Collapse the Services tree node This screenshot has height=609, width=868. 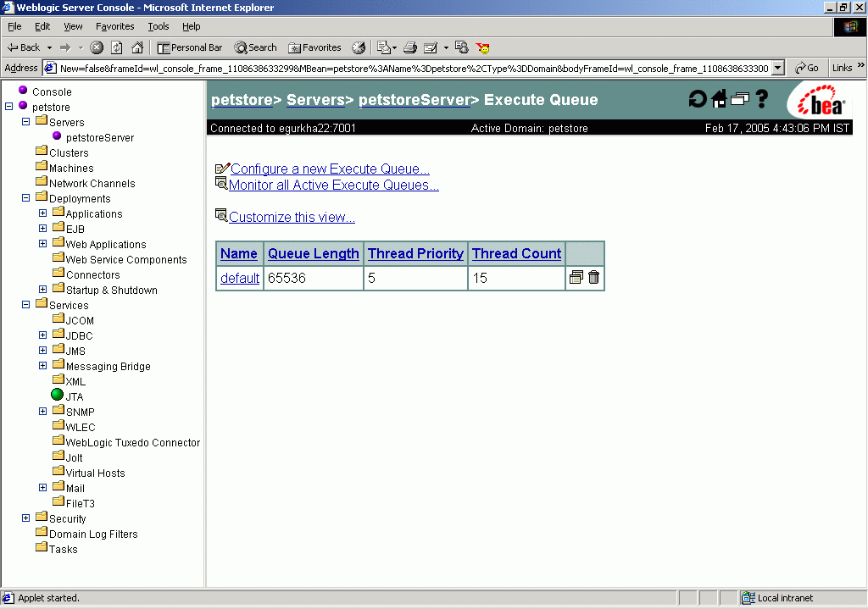(x=25, y=304)
